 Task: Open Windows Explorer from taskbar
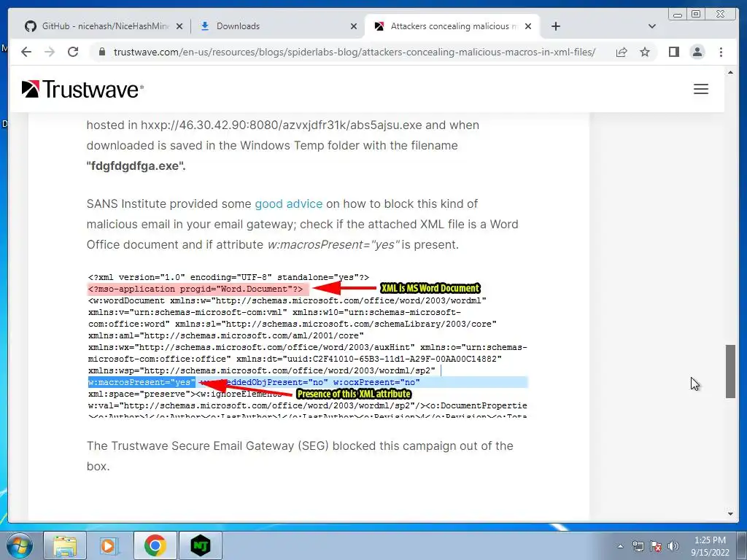coord(65,545)
